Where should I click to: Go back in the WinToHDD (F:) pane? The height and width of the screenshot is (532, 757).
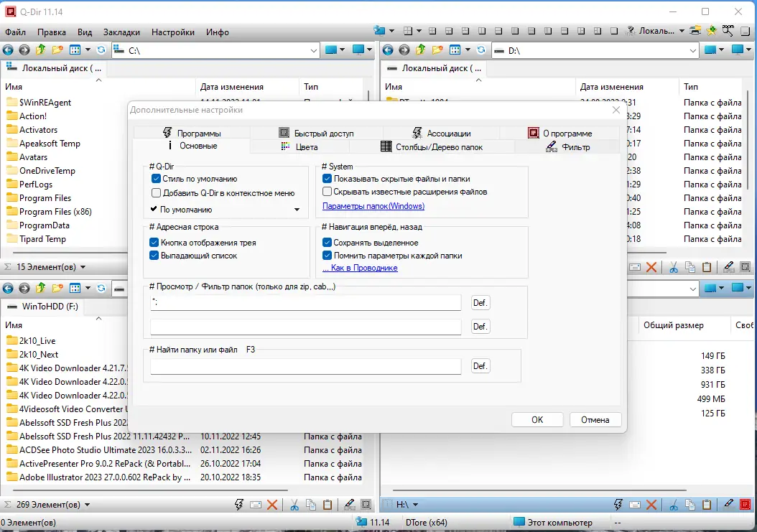8,288
